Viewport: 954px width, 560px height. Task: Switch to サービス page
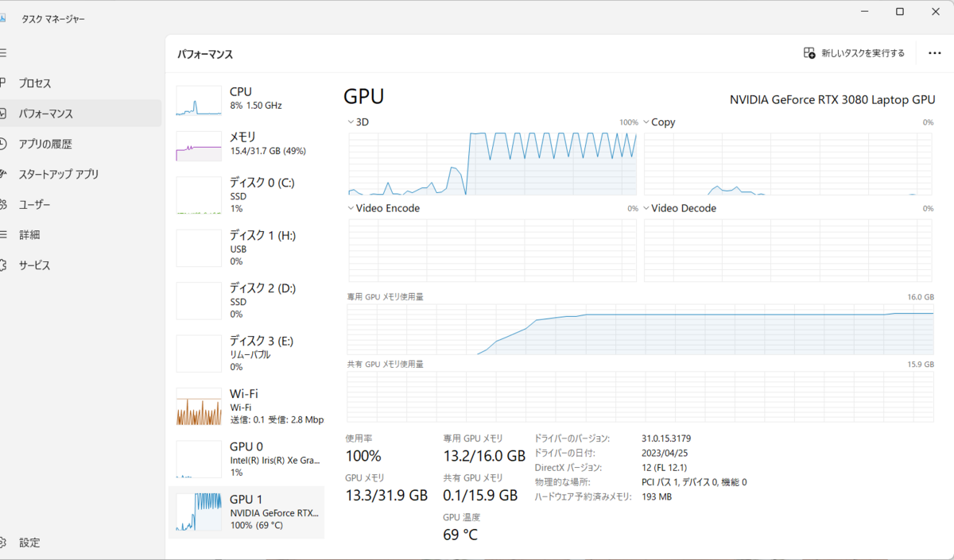[x=80, y=265]
